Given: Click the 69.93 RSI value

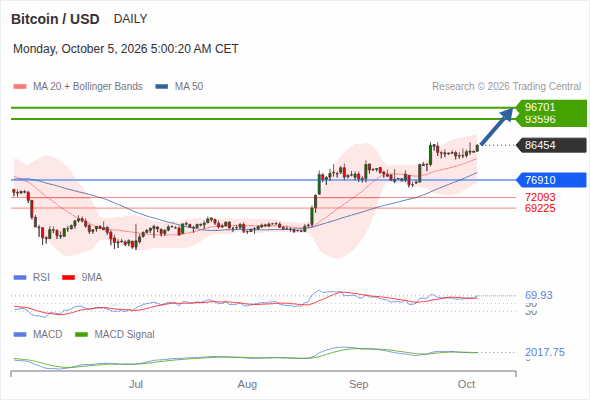Looking at the screenshot, I should (x=539, y=295).
